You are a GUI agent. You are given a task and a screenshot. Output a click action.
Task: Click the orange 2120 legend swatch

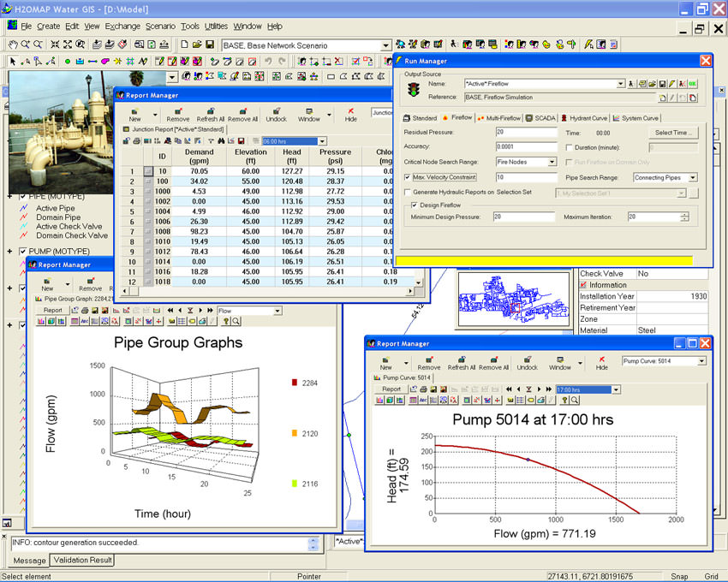pyautogui.click(x=294, y=433)
